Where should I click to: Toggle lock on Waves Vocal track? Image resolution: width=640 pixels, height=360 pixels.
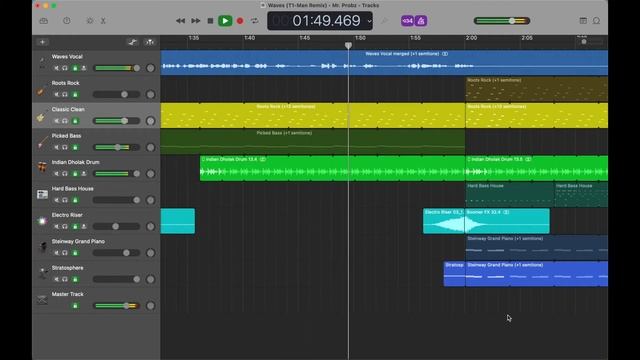[75, 68]
